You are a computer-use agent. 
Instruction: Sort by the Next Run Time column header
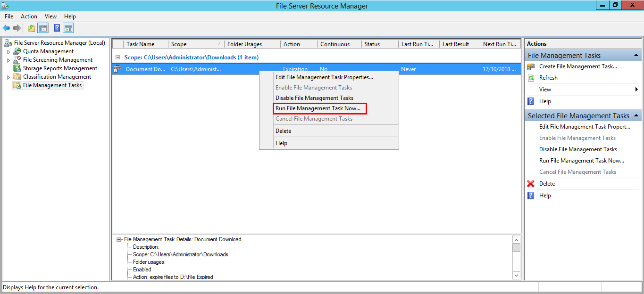coord(500,44)
